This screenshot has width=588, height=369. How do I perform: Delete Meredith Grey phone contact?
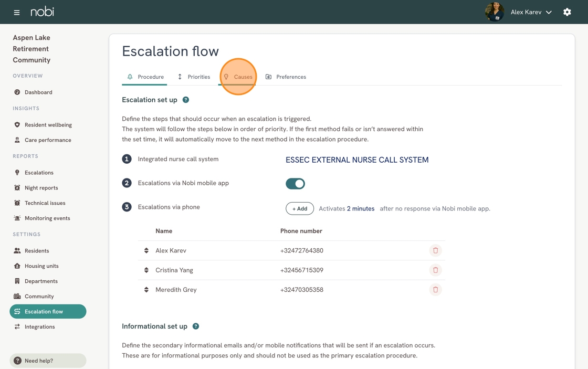(x=435, y=290)
